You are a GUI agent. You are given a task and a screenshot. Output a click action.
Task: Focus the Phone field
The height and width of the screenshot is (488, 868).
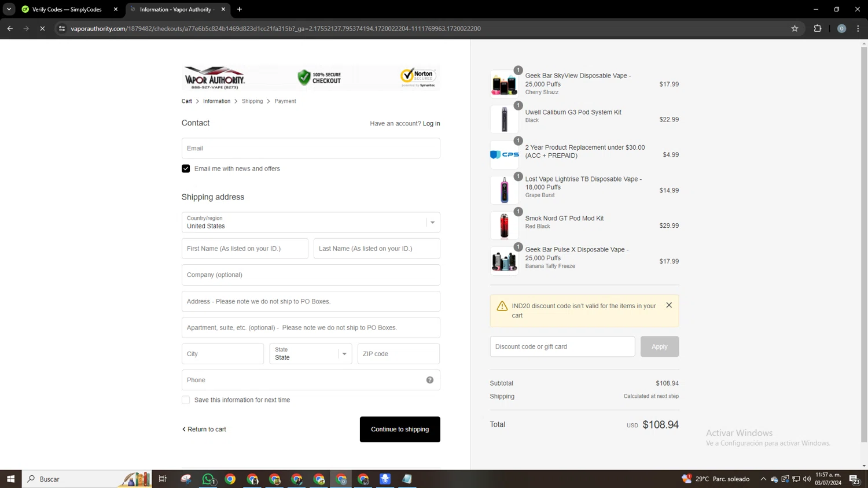coord(311,380)
